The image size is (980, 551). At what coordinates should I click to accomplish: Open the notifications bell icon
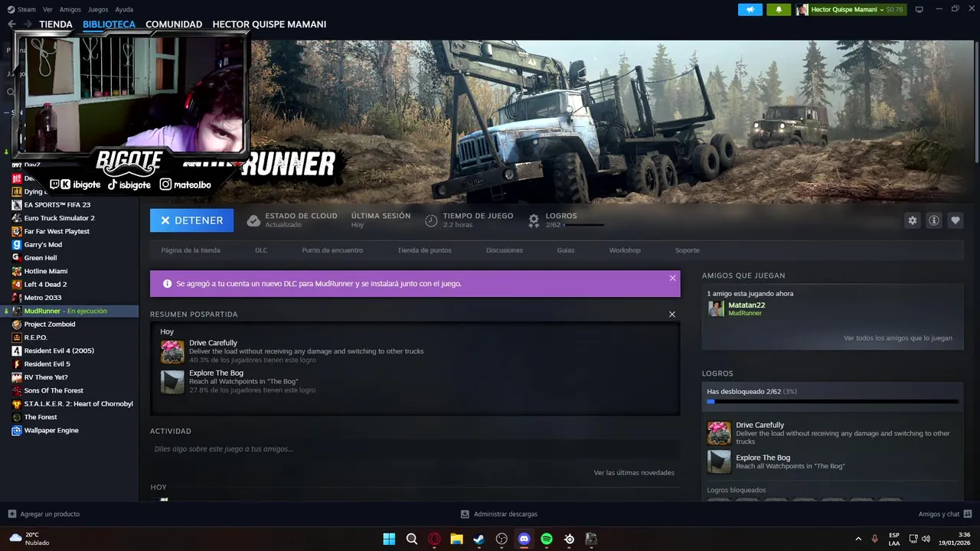(779, 9)
